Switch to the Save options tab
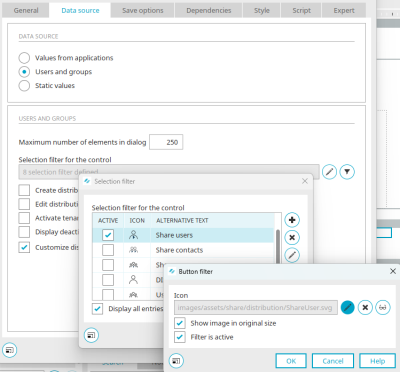 (143, 10)
